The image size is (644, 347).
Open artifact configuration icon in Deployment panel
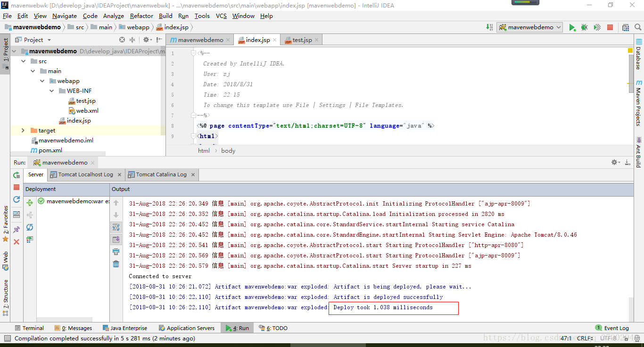(30, 240)
